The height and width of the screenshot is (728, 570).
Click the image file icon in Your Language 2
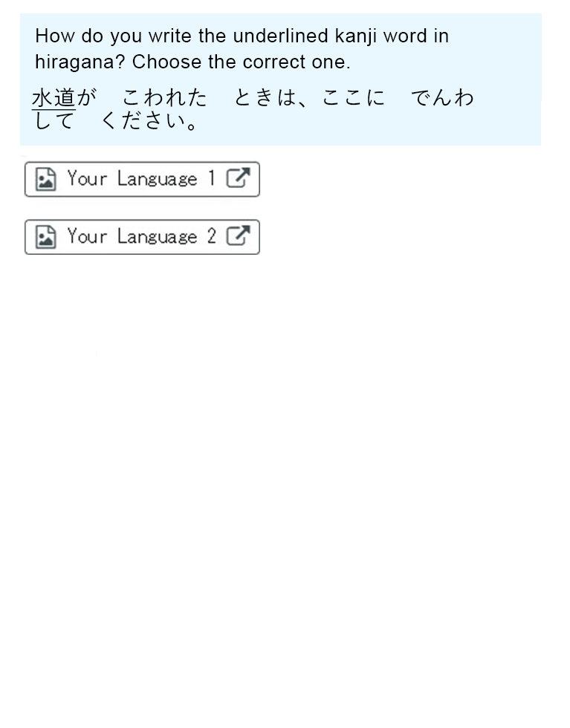pos(46,237)
